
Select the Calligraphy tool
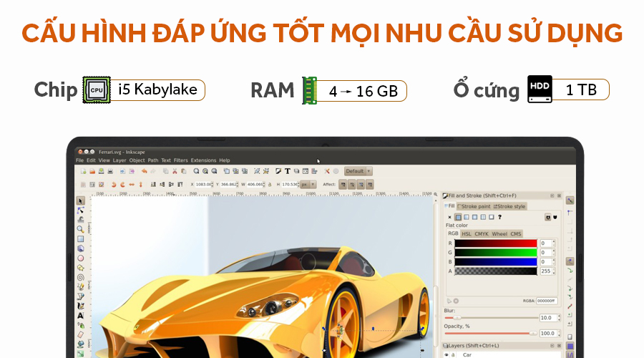pos(80,306)
